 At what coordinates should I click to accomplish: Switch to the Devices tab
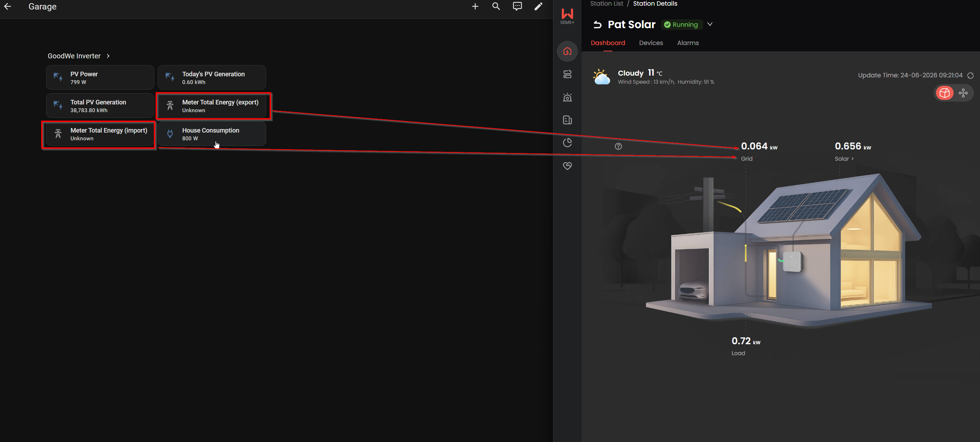(x=651, y=43)
